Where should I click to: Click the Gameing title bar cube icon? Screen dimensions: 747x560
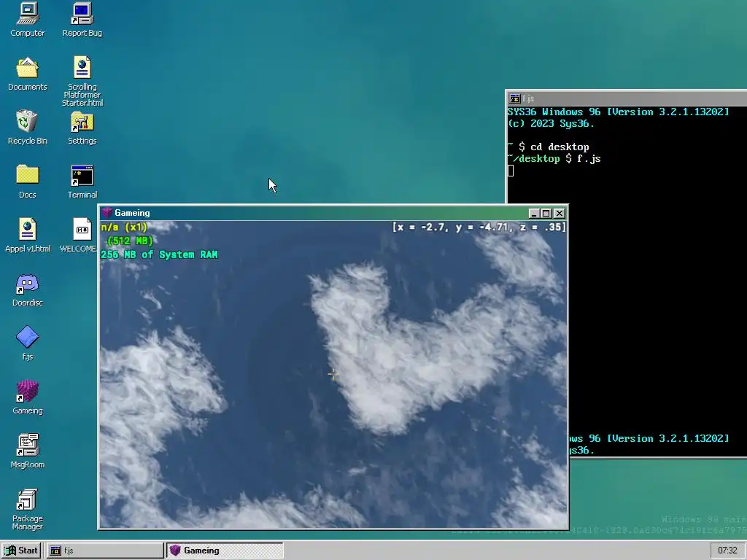tap(107, 213)
